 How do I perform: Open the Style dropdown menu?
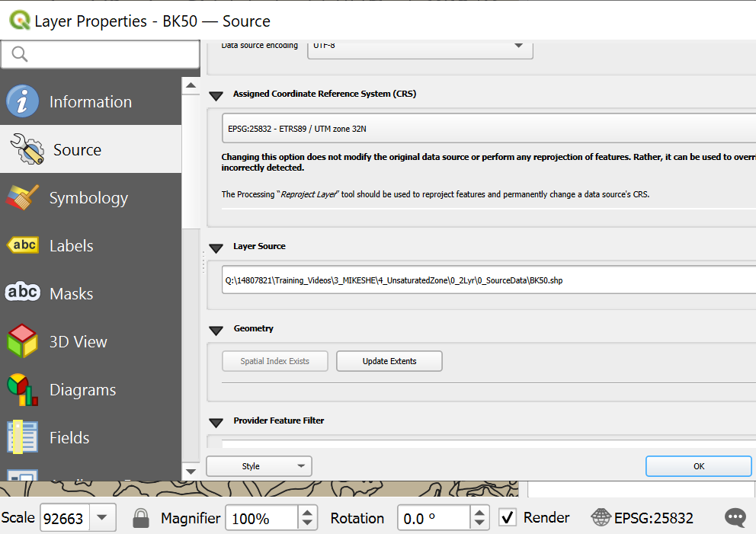click(x=259, y=466)
